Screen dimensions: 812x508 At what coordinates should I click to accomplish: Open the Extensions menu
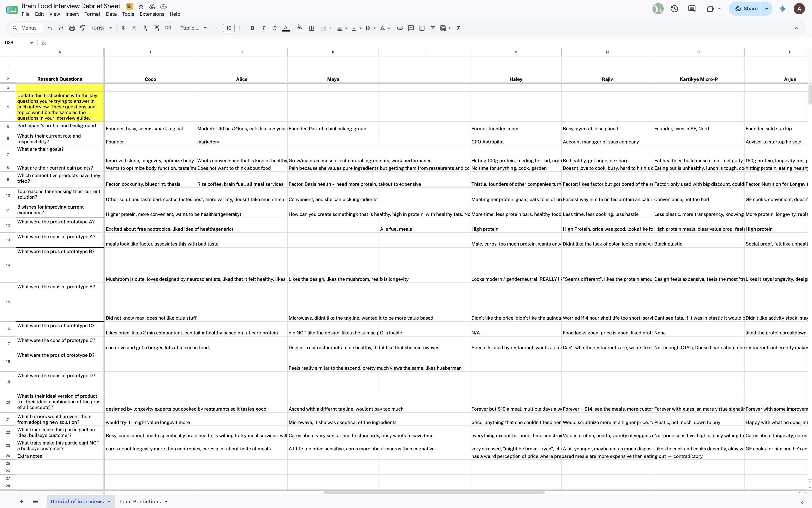click(x=152, y=14)
